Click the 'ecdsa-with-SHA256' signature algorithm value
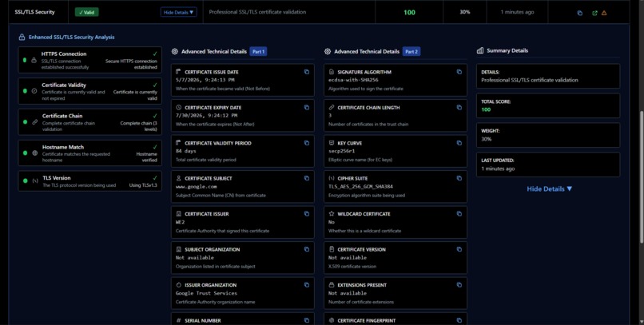Viewport: 644px width, 325px height. (x=353, y=80)
